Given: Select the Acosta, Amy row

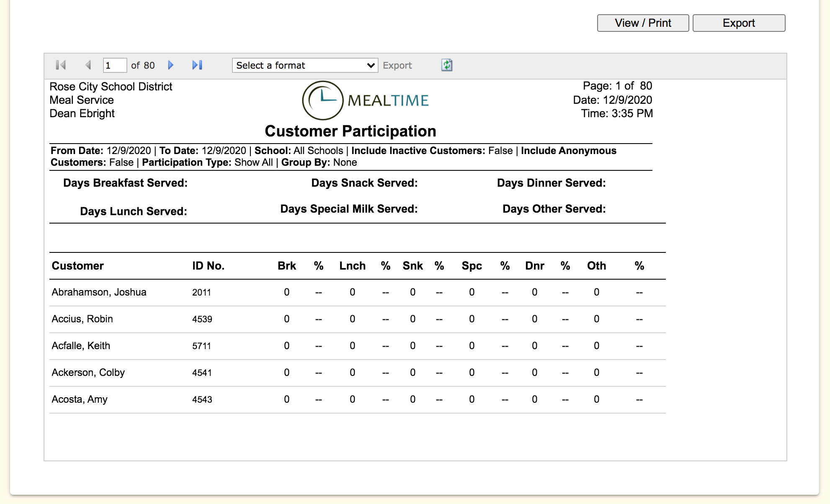Looking at the screenshot, I should pos(80,399).
